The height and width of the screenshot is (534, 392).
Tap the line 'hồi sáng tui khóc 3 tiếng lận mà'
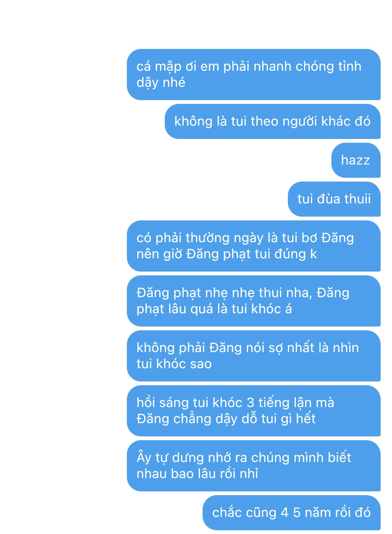click(x=235, y=403)
